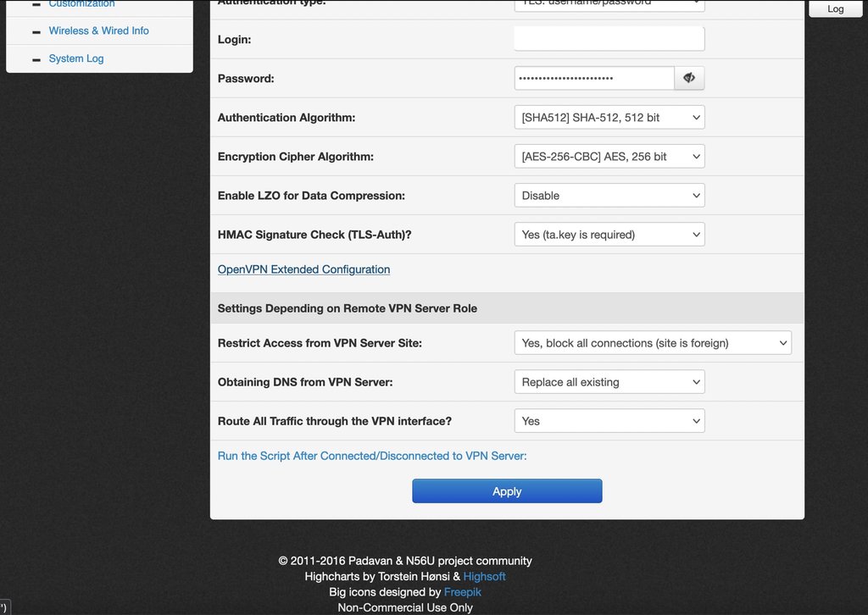This screenshot has height=615, width=868.
Task: Expand the Restrict Access from VPN Server Site dropdown
Action: tap(652, 343)
